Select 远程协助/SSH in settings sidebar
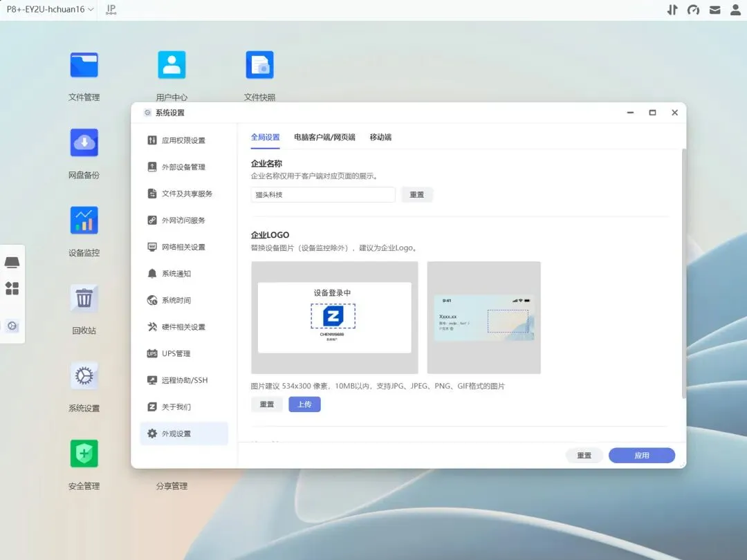 [184, 380]
